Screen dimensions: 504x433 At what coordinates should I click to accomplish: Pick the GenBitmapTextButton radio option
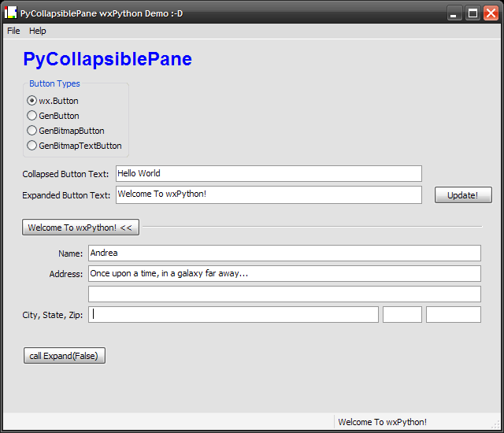[x=32, y=146]
